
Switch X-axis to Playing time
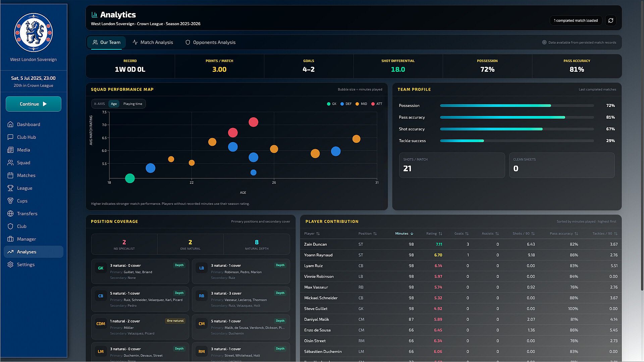(133, 104)
